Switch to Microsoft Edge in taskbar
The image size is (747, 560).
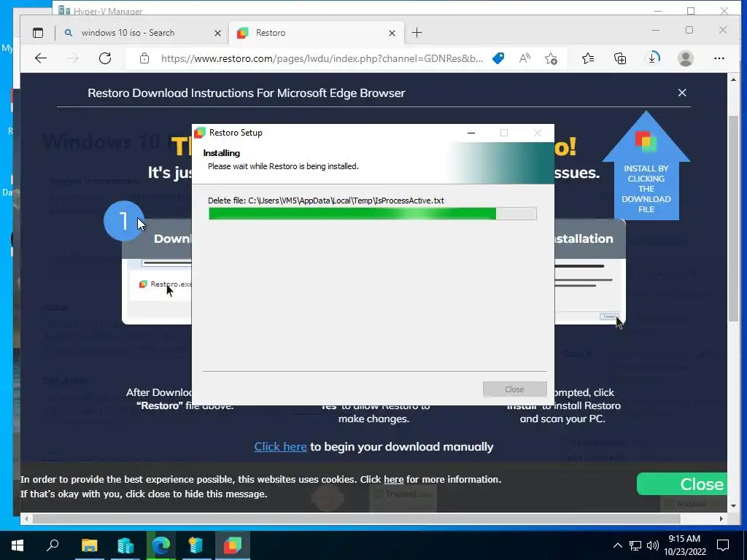[161, 545]
